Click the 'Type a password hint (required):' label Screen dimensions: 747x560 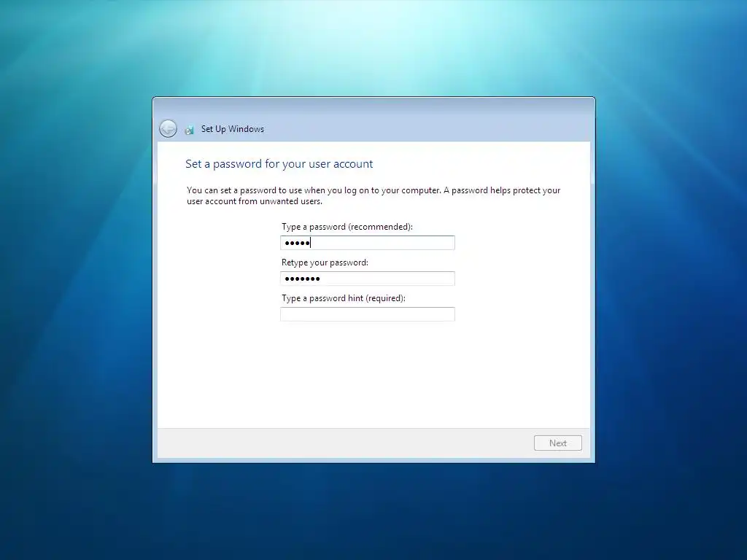coord(344,298)
